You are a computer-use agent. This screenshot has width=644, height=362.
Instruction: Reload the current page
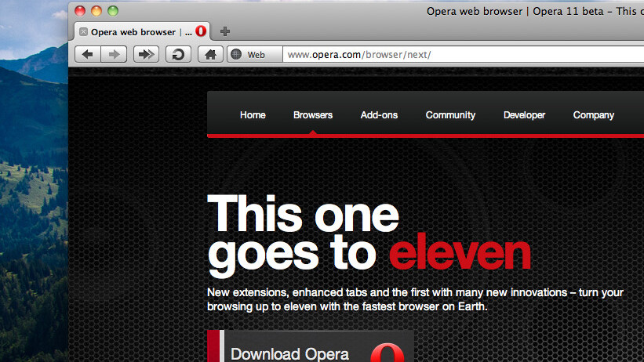coord(178,54)
